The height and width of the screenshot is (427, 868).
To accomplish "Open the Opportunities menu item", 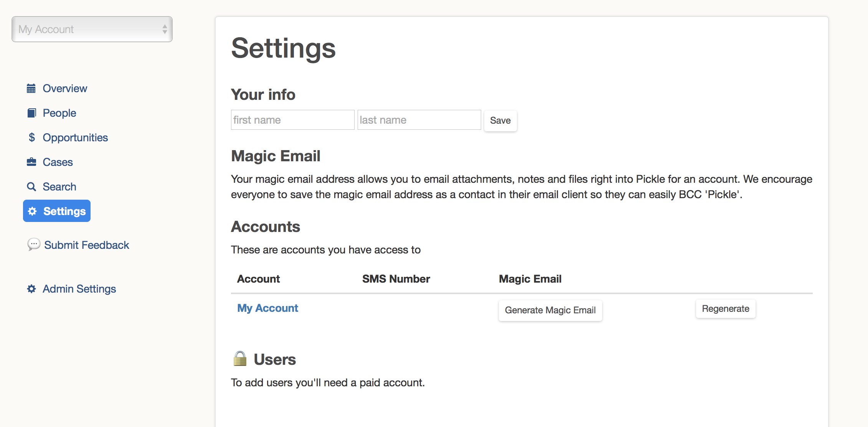I will click(x=75, y=137).
